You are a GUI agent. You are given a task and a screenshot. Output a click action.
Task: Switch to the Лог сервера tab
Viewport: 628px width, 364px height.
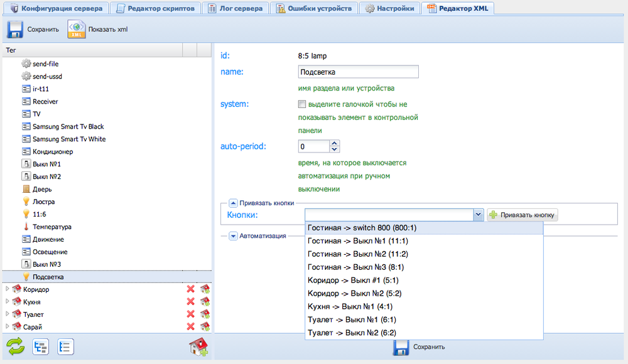coord(235,8)
